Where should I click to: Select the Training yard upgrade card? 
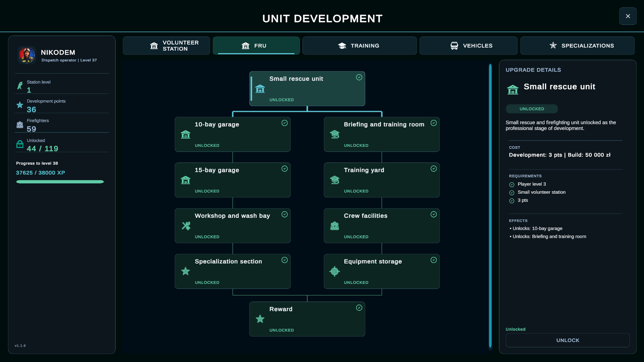click(x=382, y=180)
